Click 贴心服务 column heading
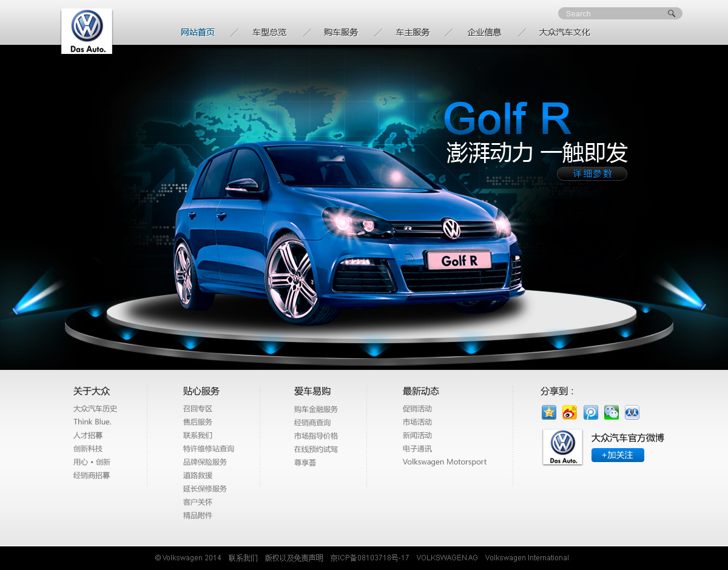728x570 pixels. pos(201,391)
